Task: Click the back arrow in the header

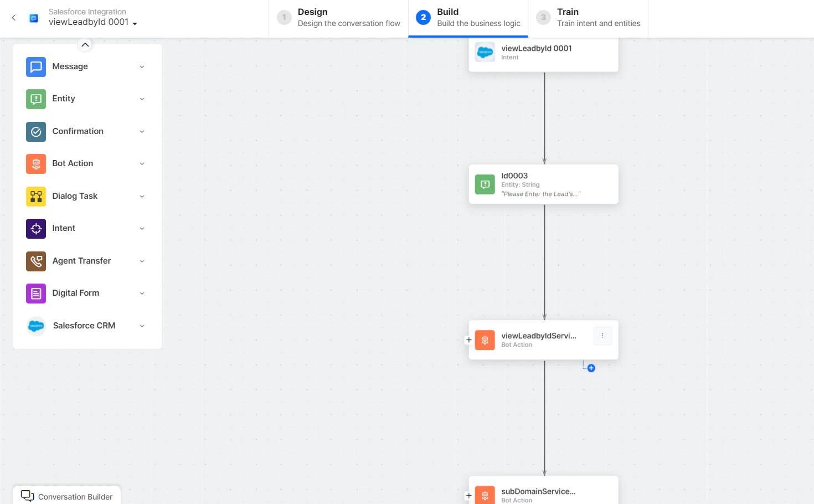Action: [13, 18]
